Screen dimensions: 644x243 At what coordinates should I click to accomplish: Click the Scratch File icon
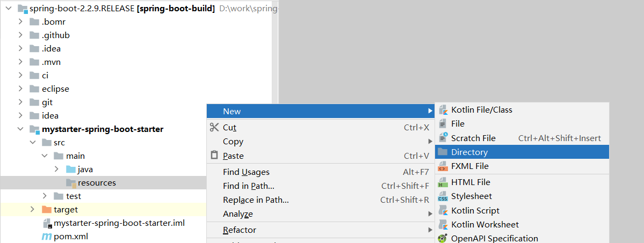[443, 138]
